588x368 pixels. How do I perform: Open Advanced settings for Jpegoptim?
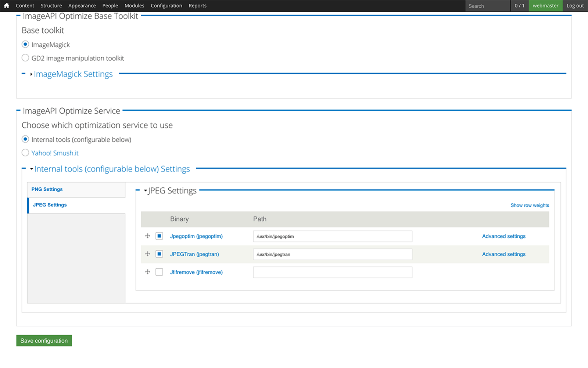(x=504, y=236)
